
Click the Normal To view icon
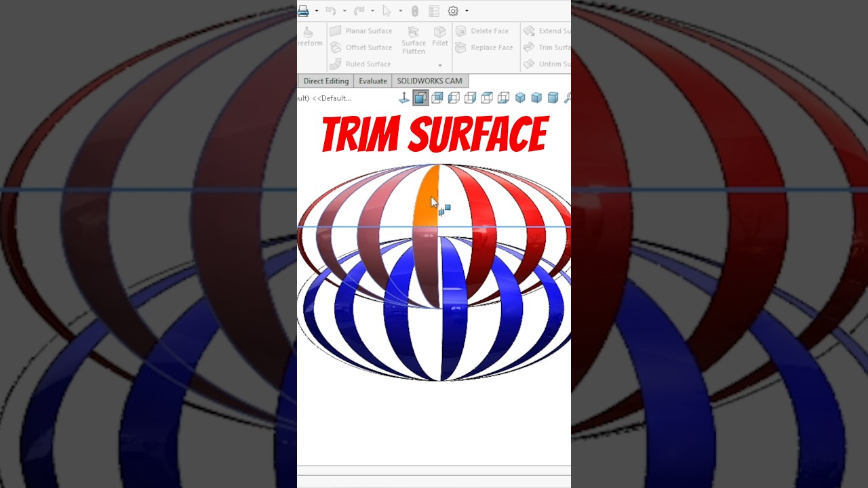(x=404, y=98)
